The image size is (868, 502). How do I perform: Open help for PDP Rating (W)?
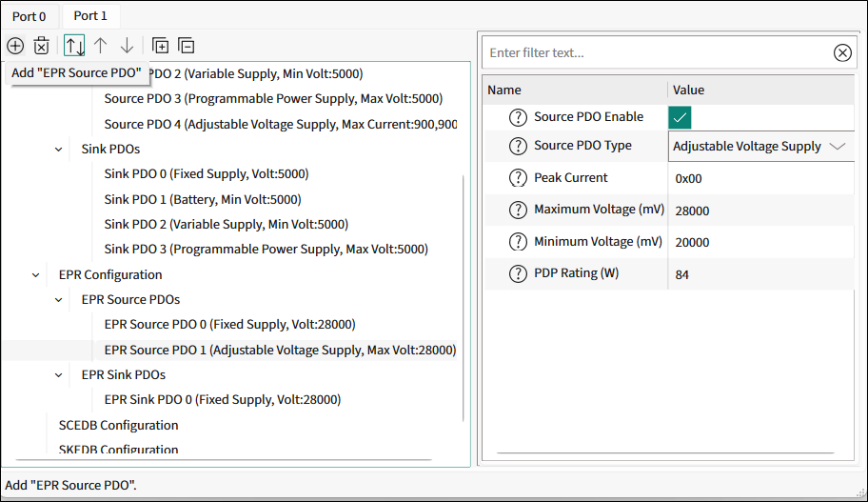tap(518, 273)
